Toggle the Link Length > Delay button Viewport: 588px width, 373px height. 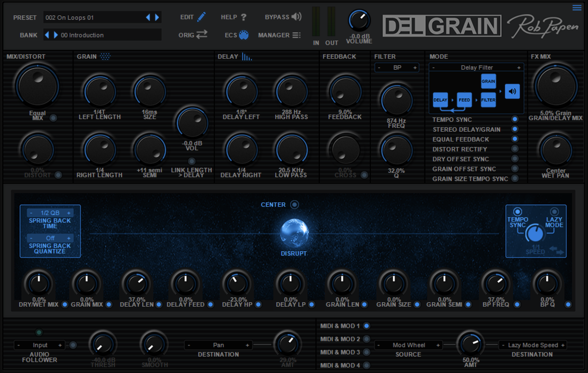coord(192,161)
